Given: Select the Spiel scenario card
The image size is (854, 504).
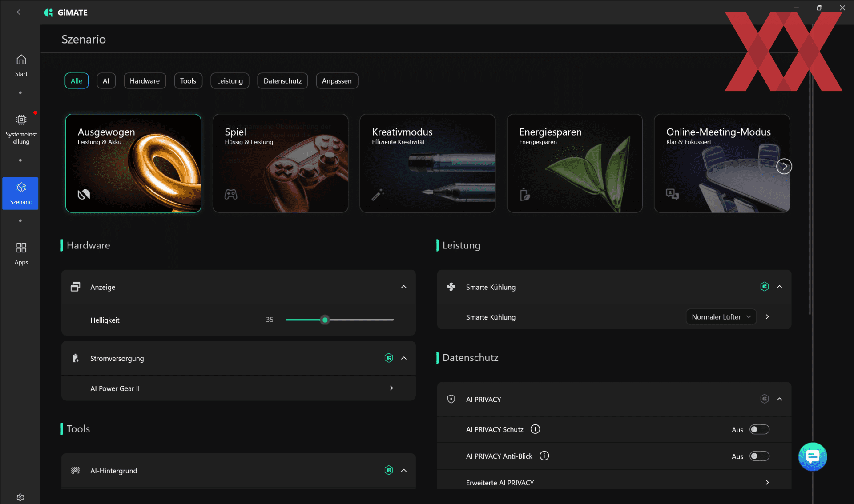Looking at the screenshot, I should (x=280, y=164).
